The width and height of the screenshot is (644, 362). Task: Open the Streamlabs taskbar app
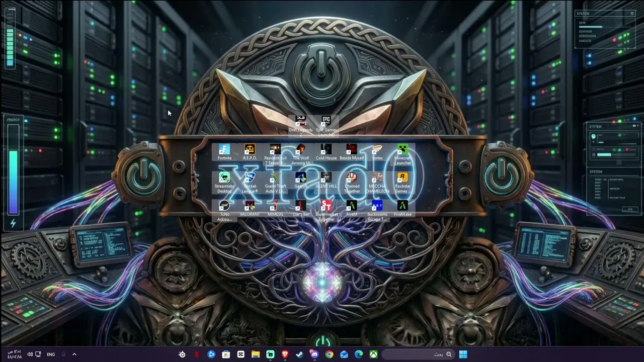(x=270, y=354)
